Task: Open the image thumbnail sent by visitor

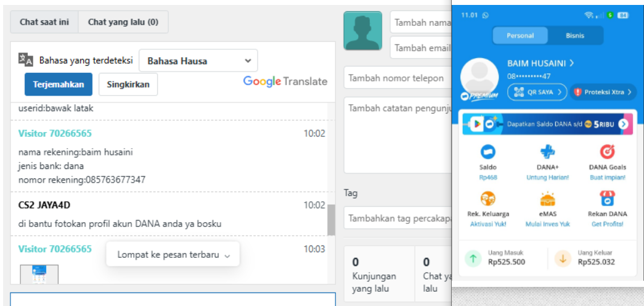Action: click(x=39, y=274)
